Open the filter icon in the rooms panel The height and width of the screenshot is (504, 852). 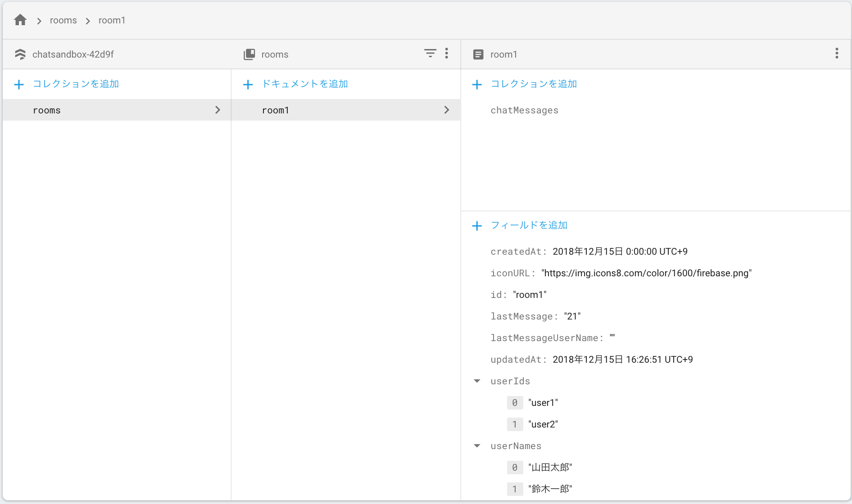pyautogui.click(x=430, y=54)
